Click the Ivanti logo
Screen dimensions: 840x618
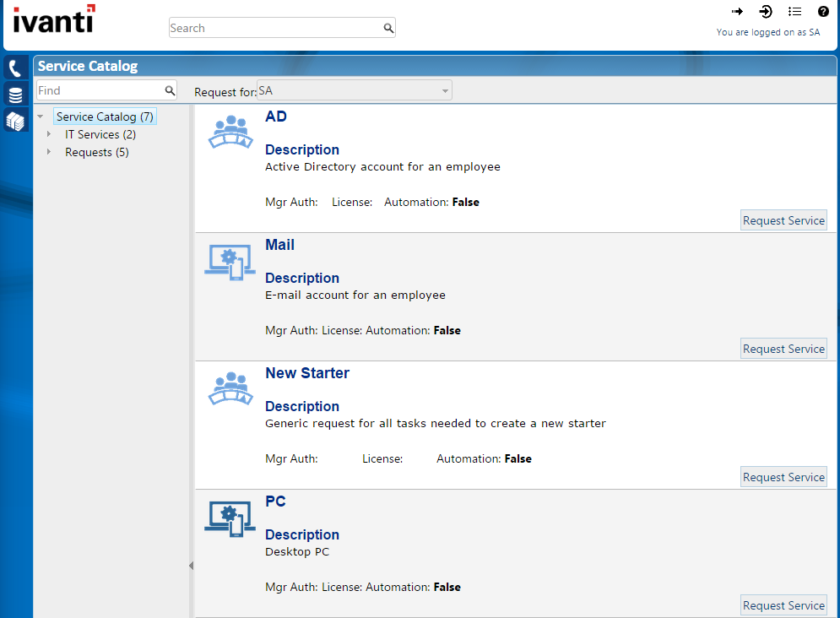[x=54, y=19]
